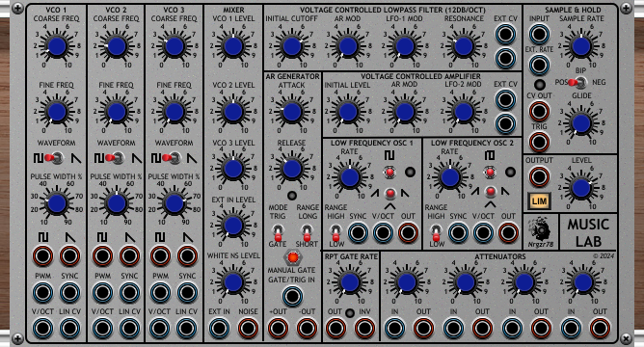Screen dimensions: 644x347
Task: Click the filter RESONANCE knob
Action: (x=464, y=46)
